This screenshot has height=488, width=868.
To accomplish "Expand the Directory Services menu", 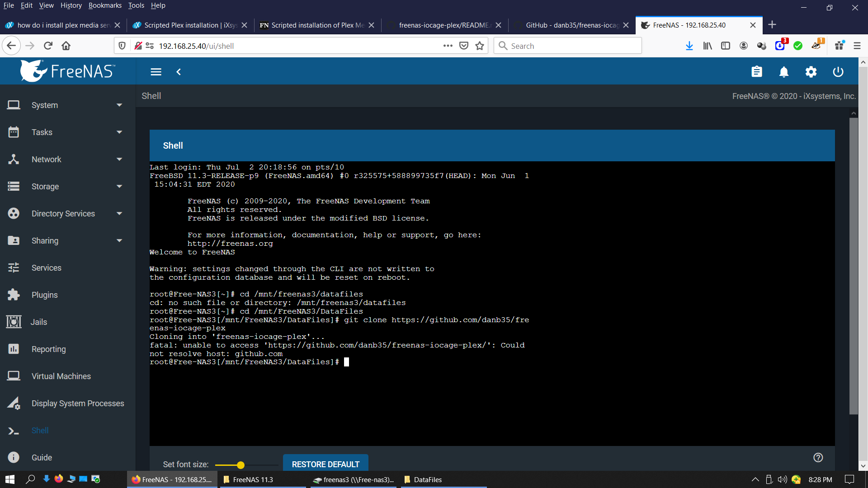I will coord(68,213).
